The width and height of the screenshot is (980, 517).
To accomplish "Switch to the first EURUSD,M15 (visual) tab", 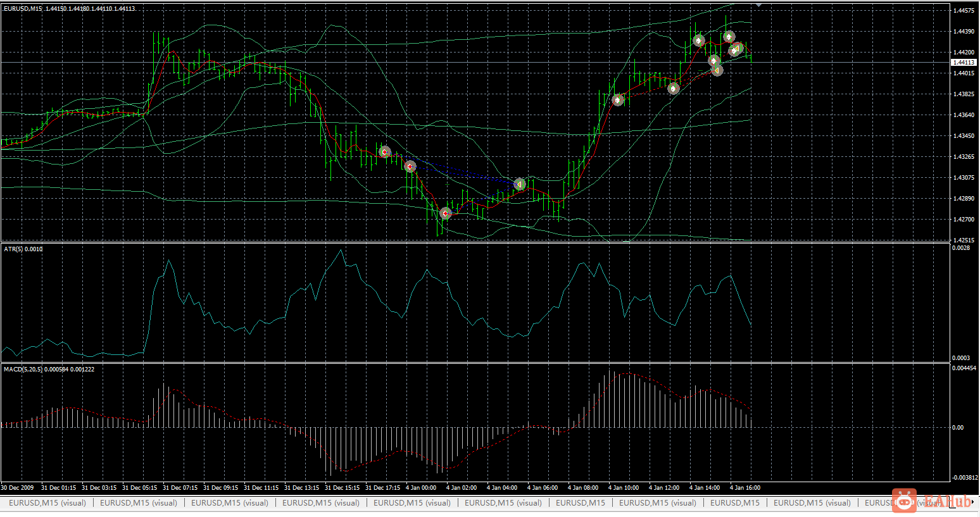I will coord(47,503).
